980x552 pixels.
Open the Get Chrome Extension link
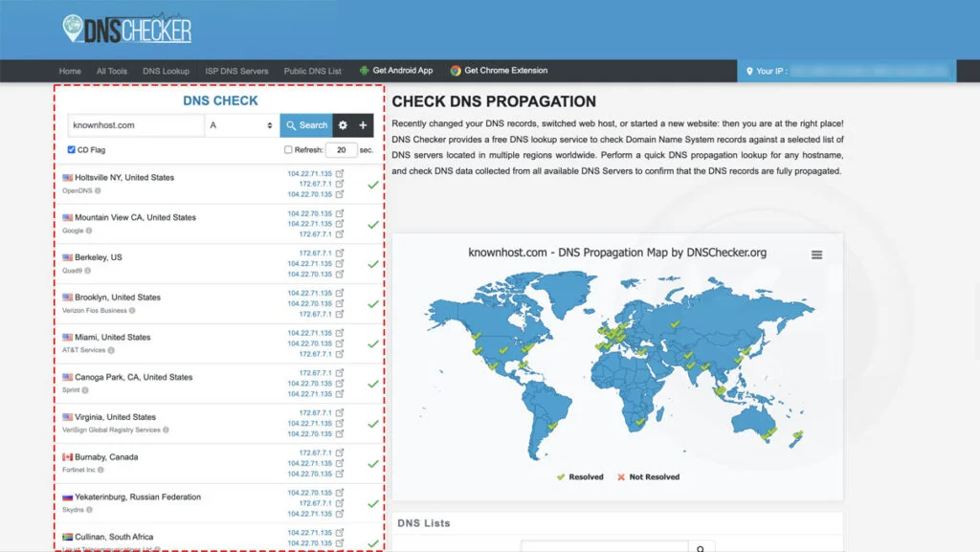click(x=505, y=71)
